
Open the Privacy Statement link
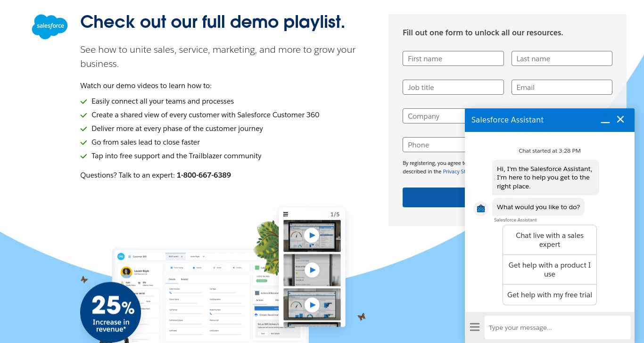pos(454,171)
